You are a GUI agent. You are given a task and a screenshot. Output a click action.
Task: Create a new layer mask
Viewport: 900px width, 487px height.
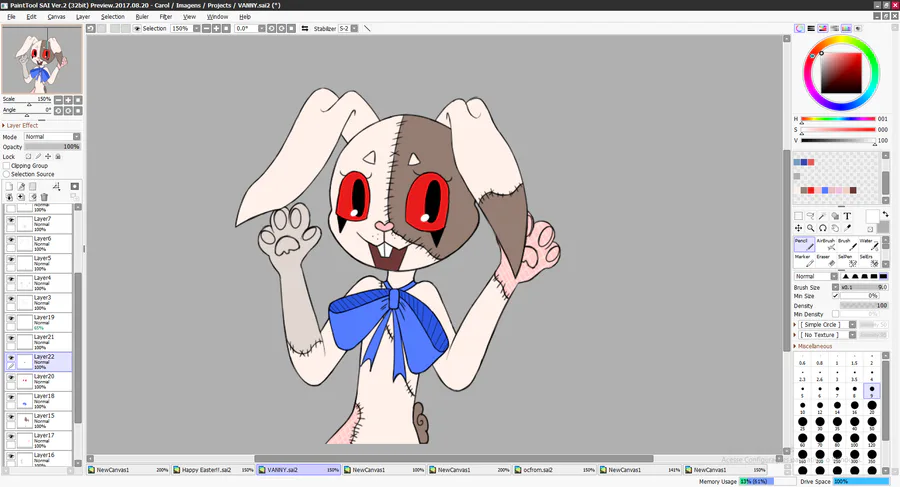coord(75,187)
